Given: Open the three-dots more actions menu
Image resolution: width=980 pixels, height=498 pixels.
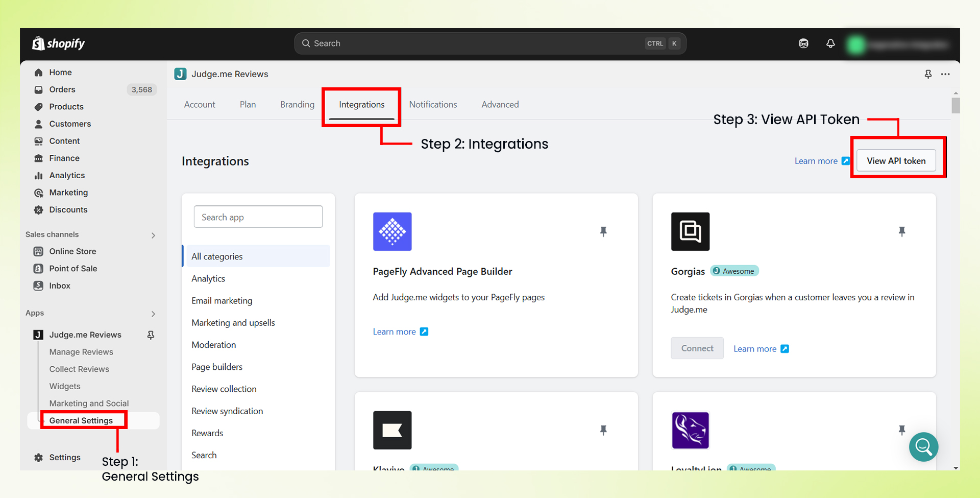Looking at the screenshot, I should click(945, 74).
